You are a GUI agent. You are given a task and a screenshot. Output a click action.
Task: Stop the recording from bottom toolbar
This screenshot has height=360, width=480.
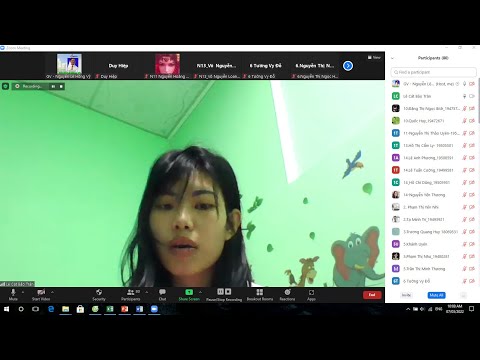click(x=228, y=292)
